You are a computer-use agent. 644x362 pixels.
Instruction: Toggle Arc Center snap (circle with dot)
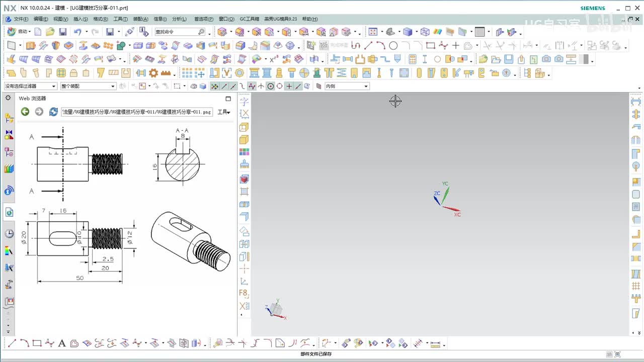[271, 86]
